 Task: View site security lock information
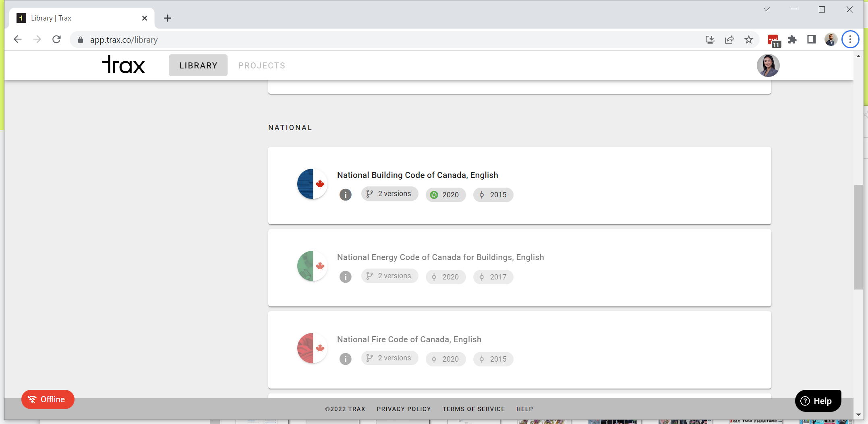(x=81, y=39)
